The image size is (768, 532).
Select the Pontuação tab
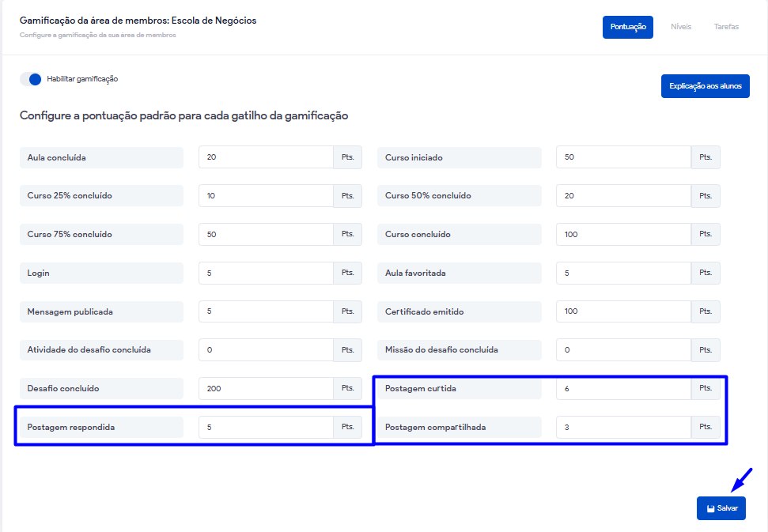[x=627, y=27]
